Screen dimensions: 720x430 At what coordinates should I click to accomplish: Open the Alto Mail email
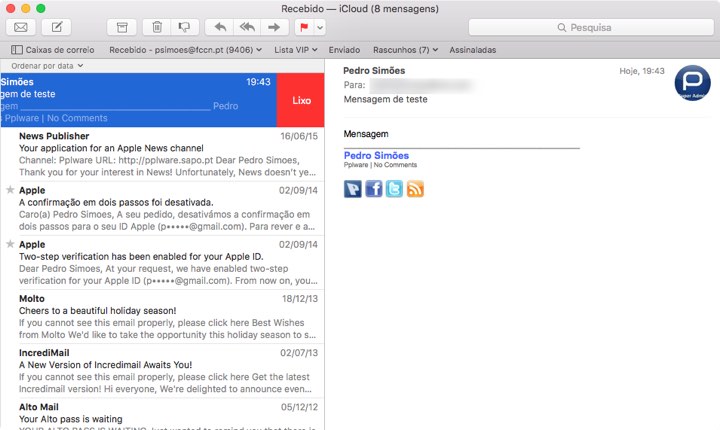(163, 414)
